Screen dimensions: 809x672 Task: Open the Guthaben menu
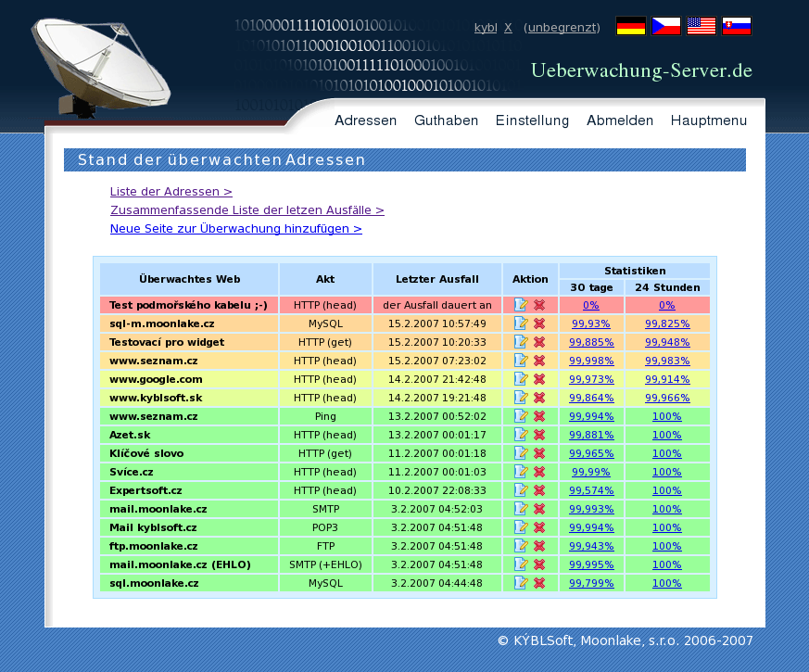446,120
